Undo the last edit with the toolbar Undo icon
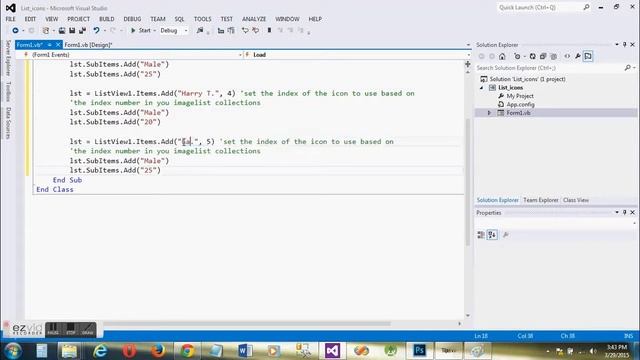The image size is (640, 360). [x=96, y=31]
